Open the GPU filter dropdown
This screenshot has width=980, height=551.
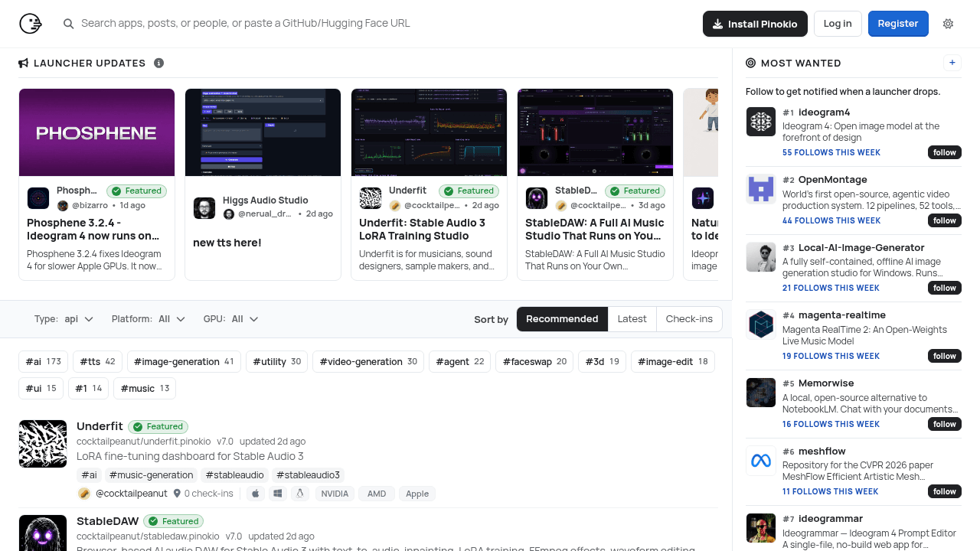[231, 319]
